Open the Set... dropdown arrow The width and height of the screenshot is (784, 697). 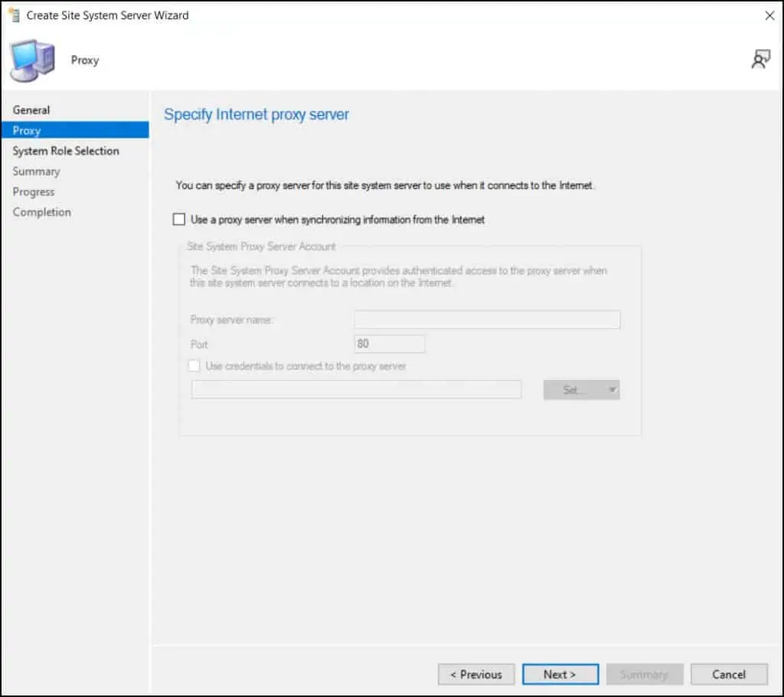611,390
